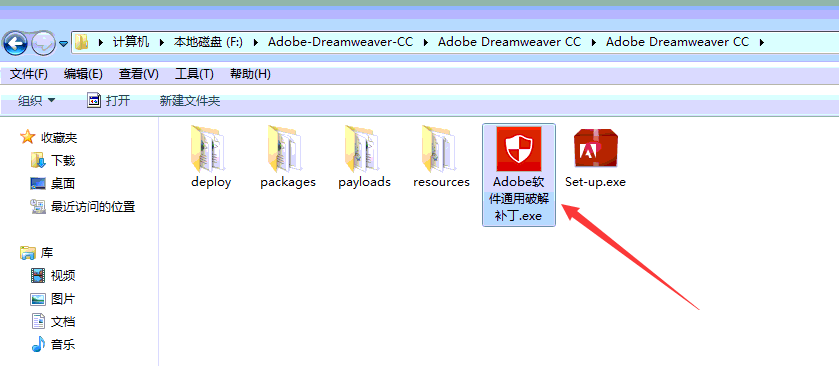Viewport: 839px width, 366px height.
Task: Click Adobe-Dreamweaver-CC in the address path
Action: tap(340, 42)
